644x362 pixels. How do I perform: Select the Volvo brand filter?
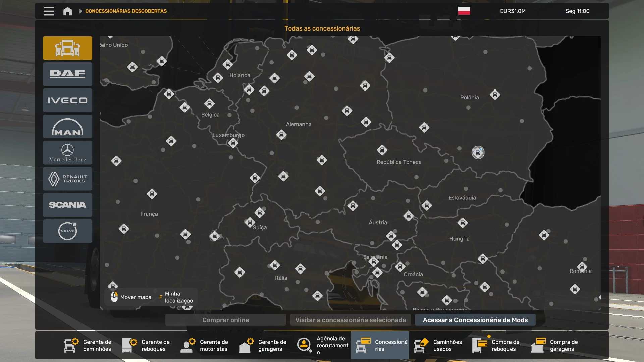click(x=67, y=231)
